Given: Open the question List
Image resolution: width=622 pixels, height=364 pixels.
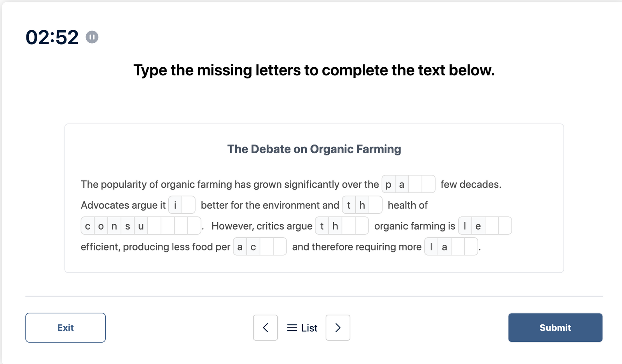Looking at the screenshot, I should [x=302, y=328].
